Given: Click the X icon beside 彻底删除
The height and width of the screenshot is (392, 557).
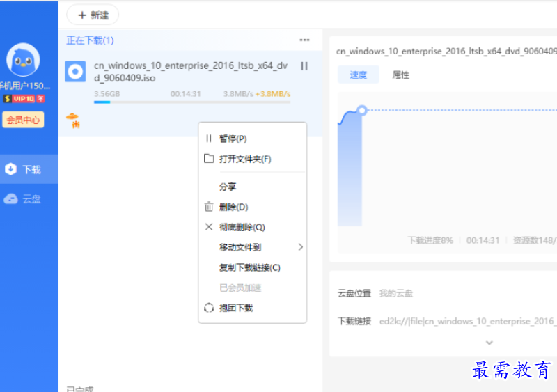Looking at the screenshot, I should [x=209, y=227].
